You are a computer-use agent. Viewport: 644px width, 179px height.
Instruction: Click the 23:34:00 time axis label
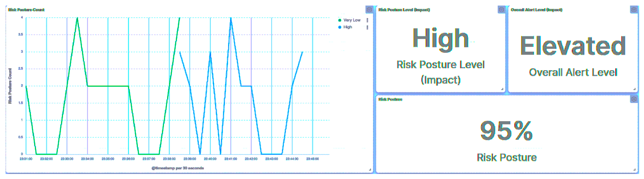point(88,159)
